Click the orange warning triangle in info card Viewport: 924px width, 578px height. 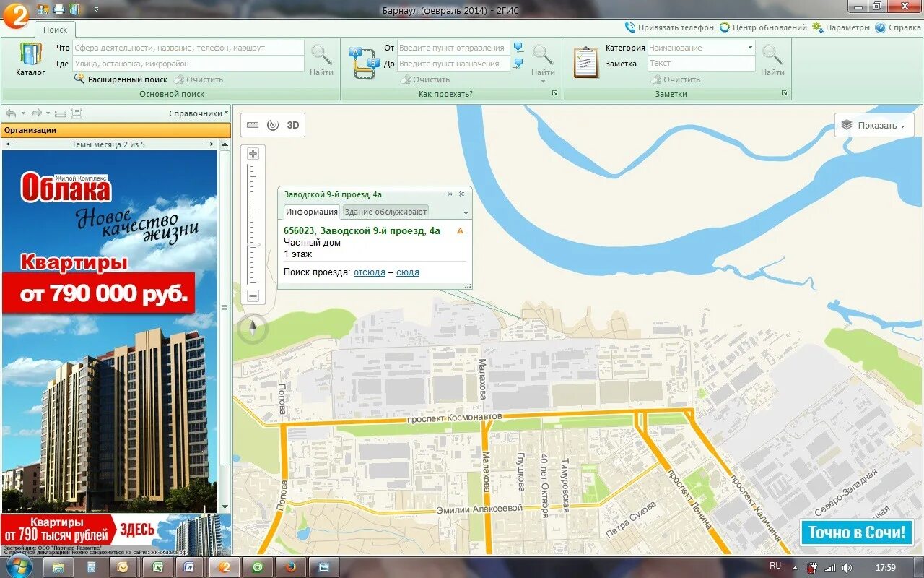(460, 230)
